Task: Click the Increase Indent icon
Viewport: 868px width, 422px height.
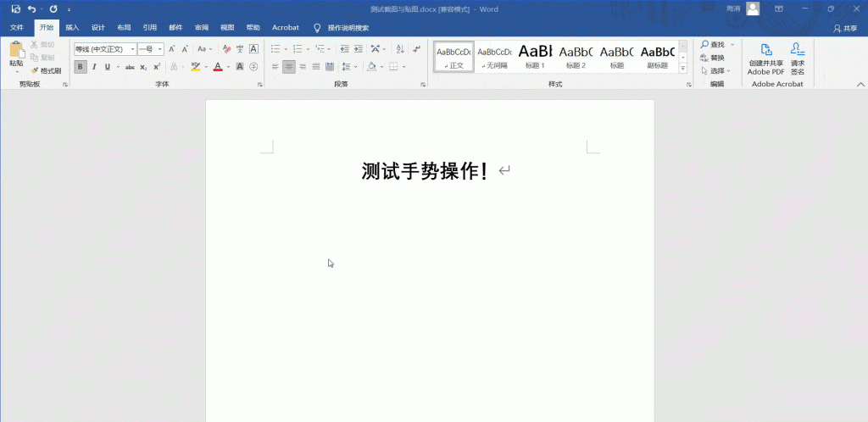Action: (359, 49)
